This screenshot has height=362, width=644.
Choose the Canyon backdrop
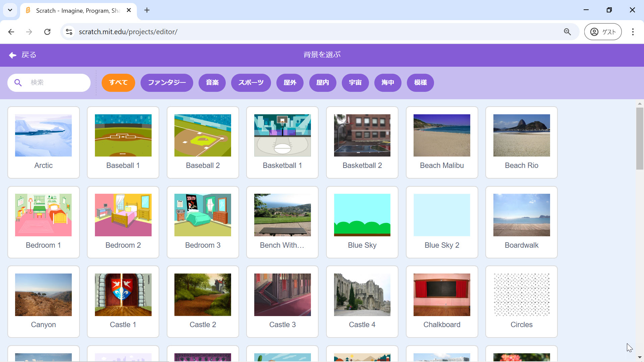[44, 302]
